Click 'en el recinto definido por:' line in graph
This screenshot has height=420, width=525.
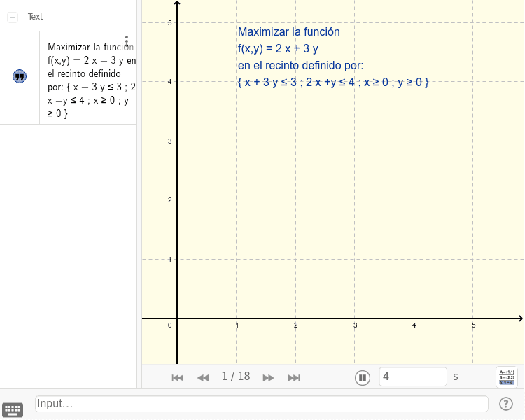point(301,65)
